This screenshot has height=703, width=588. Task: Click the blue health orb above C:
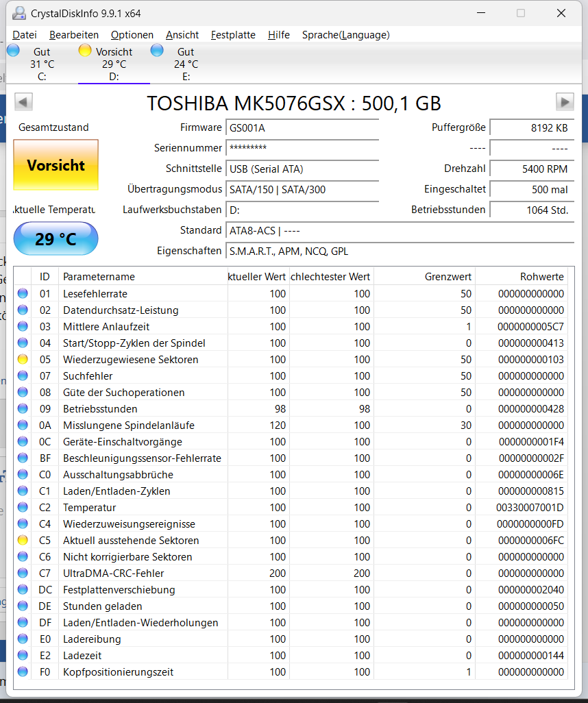(14, 50)
